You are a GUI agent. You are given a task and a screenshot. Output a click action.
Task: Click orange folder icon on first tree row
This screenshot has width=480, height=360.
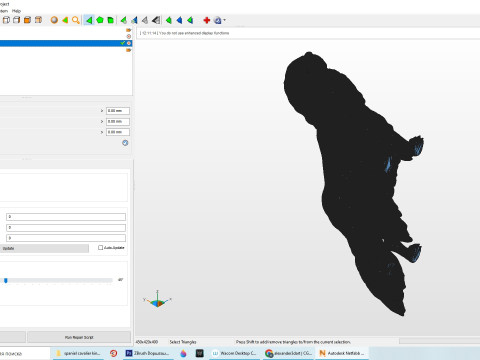point(129,30)
